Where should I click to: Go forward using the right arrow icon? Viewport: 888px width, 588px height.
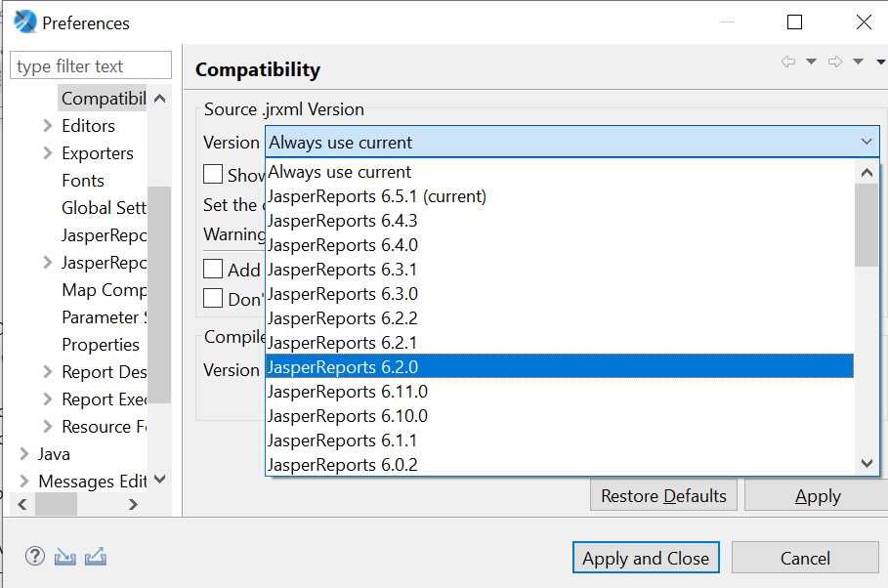[x=835, y=62]
